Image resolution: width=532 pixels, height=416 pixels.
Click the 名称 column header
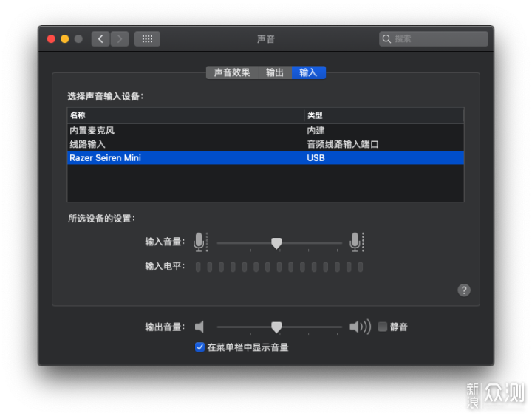tap(185, 115)
